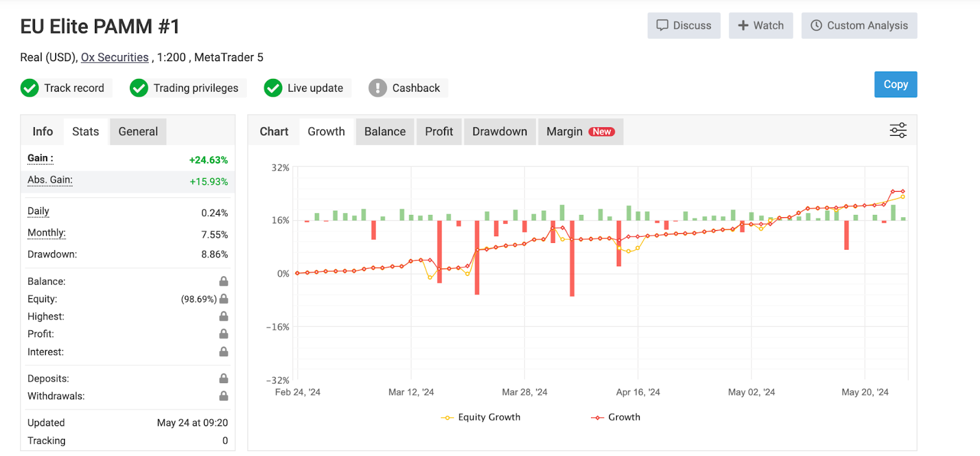Click the Trading privileges checkmark icon

(x=139, y=88)
